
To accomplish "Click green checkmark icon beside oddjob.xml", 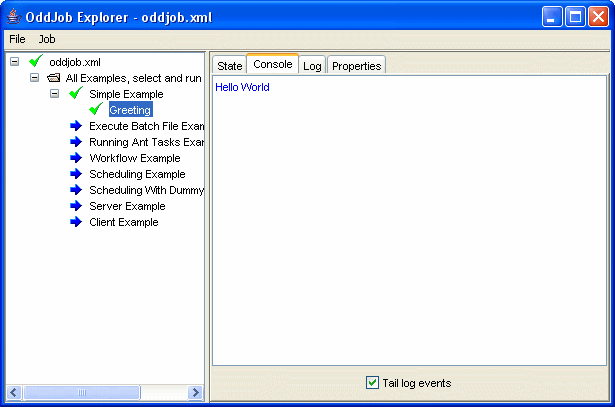I will coord(36,62).
